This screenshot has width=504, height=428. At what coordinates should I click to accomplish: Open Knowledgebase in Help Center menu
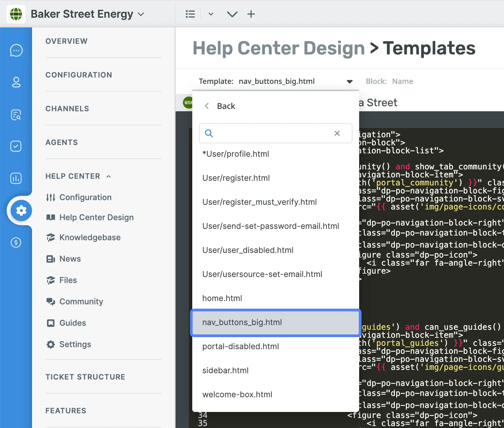90,238
